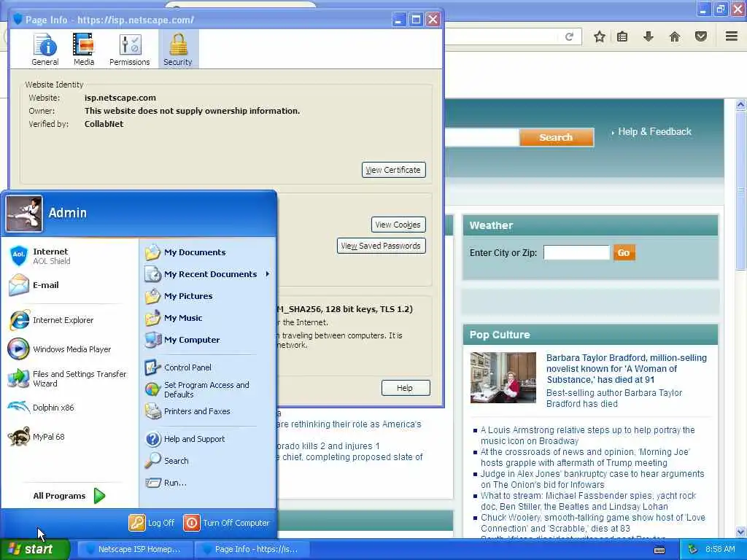Click the Enter City or Zip field
The width and height of the screenshot is (747, 560).
click(576, 253)
